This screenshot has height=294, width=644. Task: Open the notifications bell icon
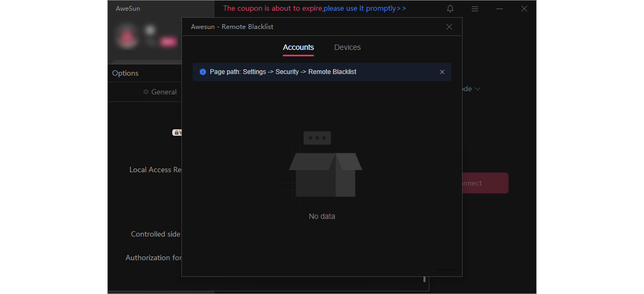[450, 9]
